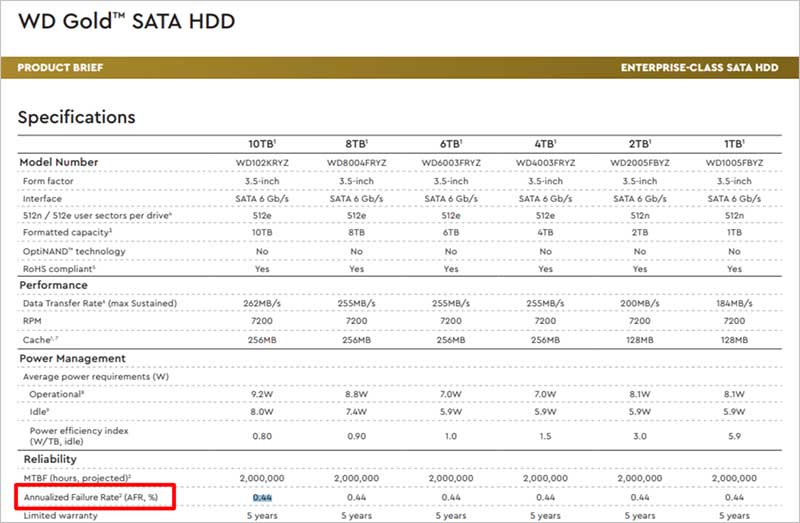Click the 9.2W operational power value
The width and height of the screenshot is (800, 523).
262,394
